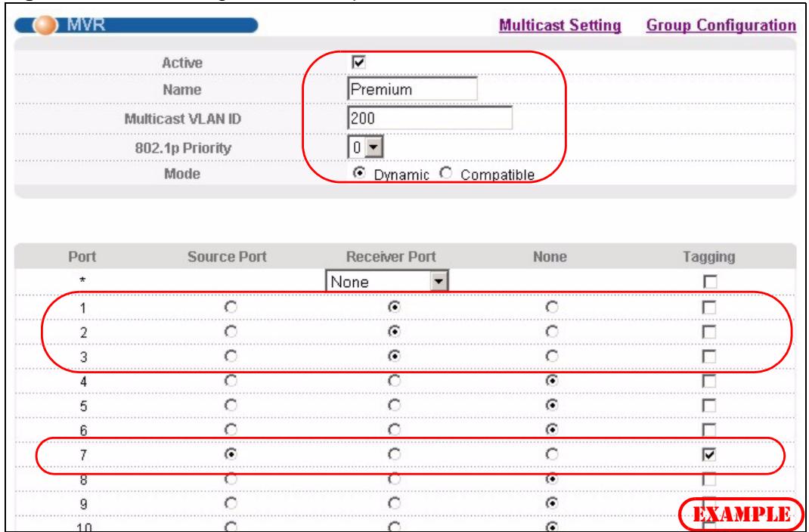Set port 1 as Source Port
Image resolution: width=809 pixels, height=532 pixels.
[231, 308]
